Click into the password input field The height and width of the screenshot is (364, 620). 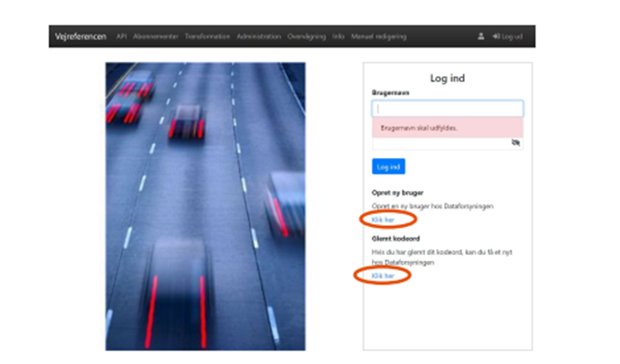click(439, 144)
